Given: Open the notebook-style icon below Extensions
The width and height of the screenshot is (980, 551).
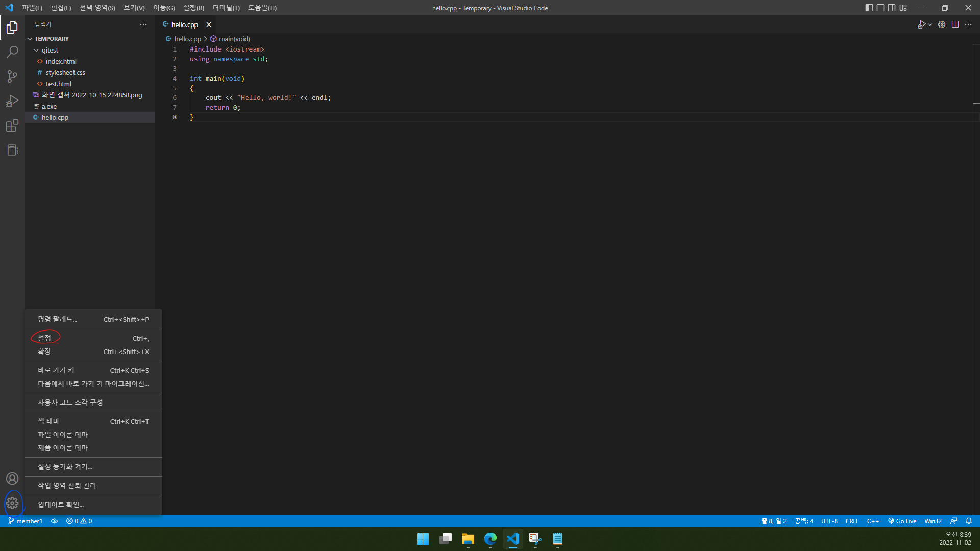Looking at the screenshot, I should point(12,150).
